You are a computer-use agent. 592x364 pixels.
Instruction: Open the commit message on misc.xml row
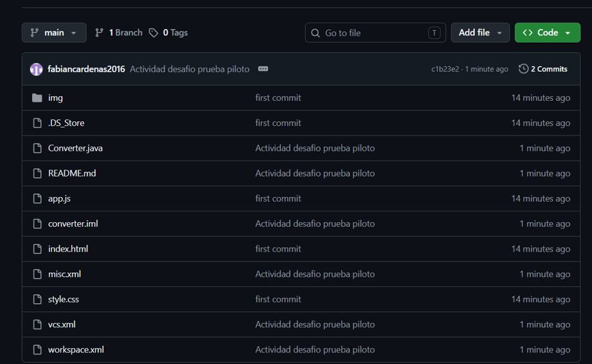coord(315,274)
